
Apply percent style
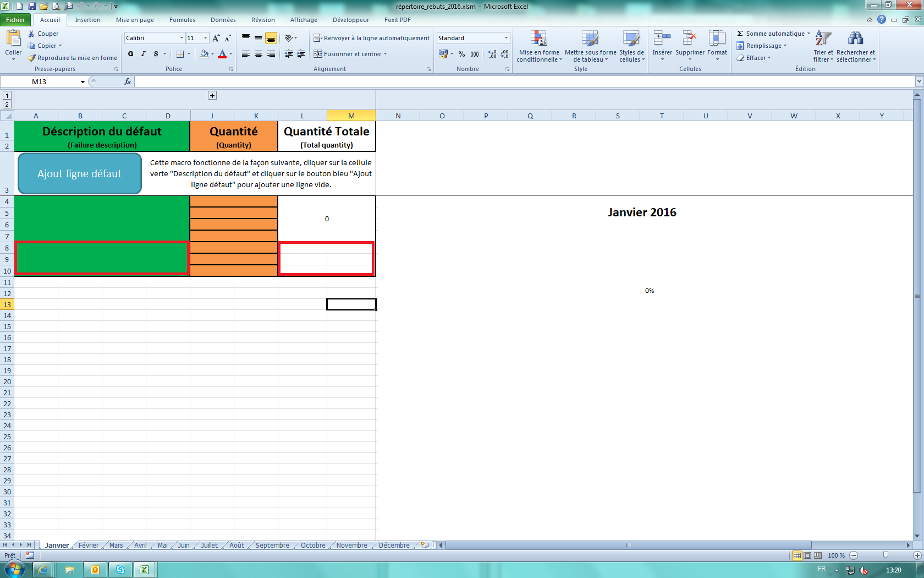pos(462,54)
